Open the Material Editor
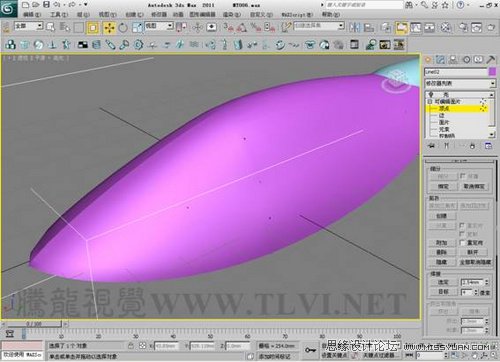 [446, 28]
